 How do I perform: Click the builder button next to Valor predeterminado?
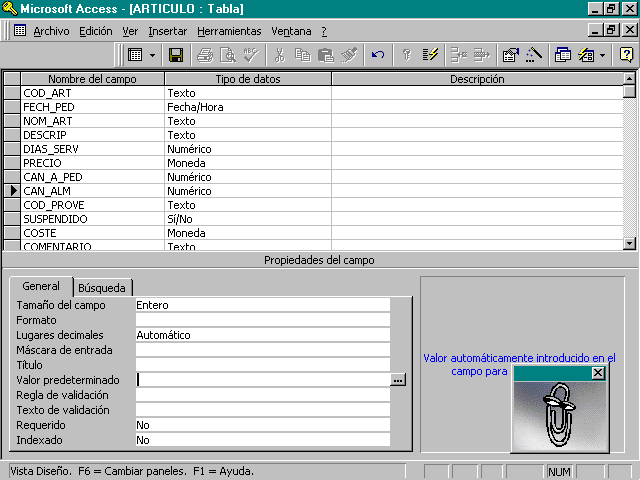click(x=398, y=380)
